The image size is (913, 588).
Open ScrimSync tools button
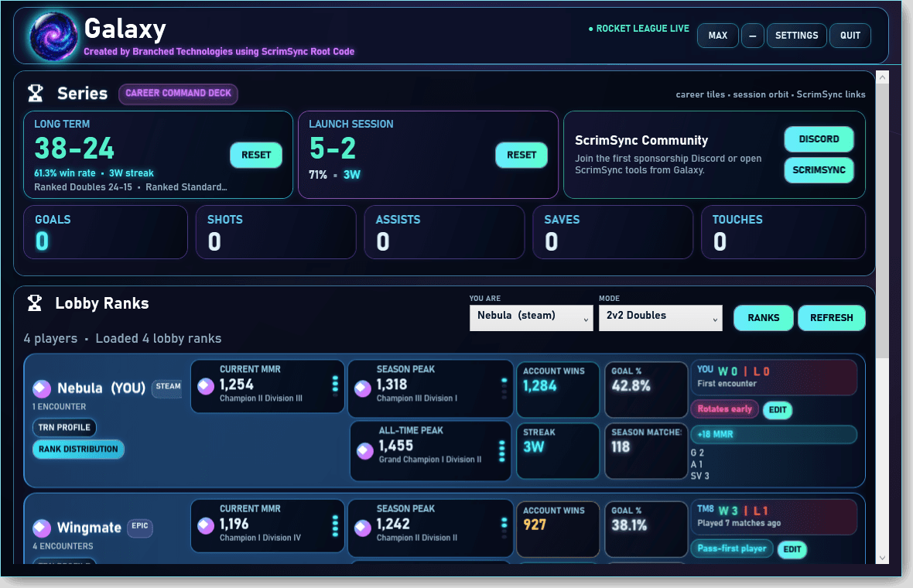[819, 170]
